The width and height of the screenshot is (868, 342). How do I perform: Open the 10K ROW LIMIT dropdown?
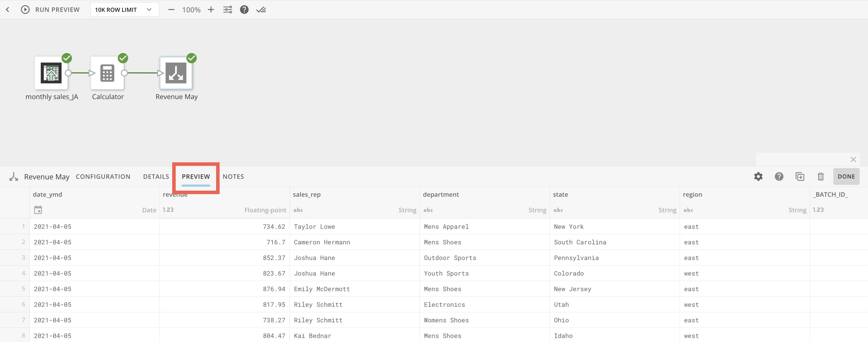coord(124,10)
